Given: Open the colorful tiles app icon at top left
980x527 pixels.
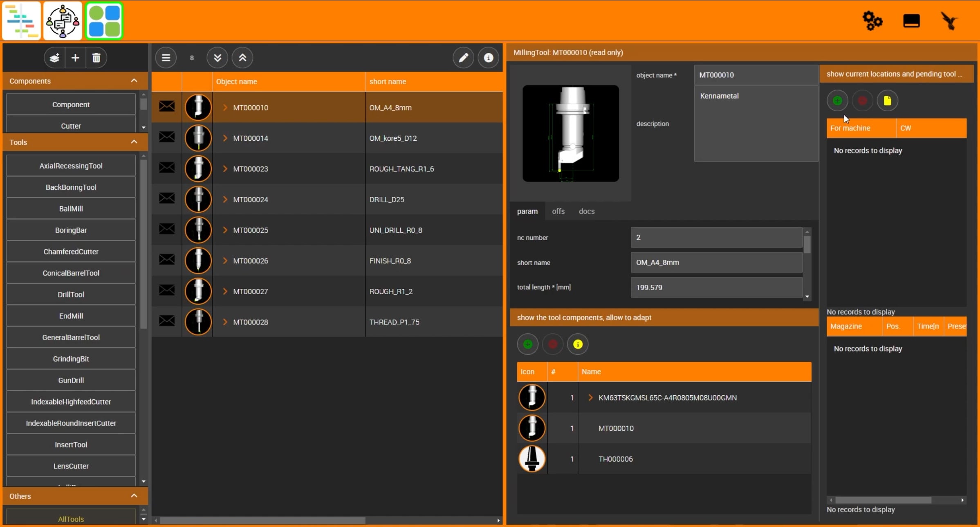Looking at the screenshot, I should tap(104, 21).
